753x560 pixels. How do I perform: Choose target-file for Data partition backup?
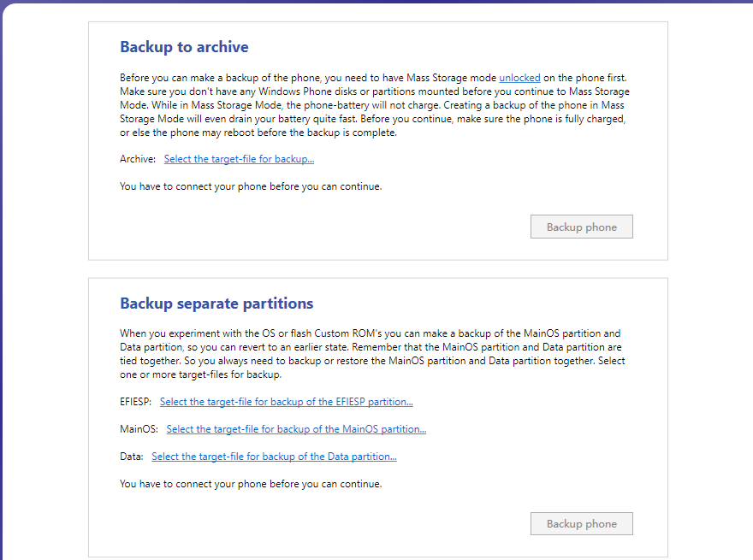[x=274, y=457]
